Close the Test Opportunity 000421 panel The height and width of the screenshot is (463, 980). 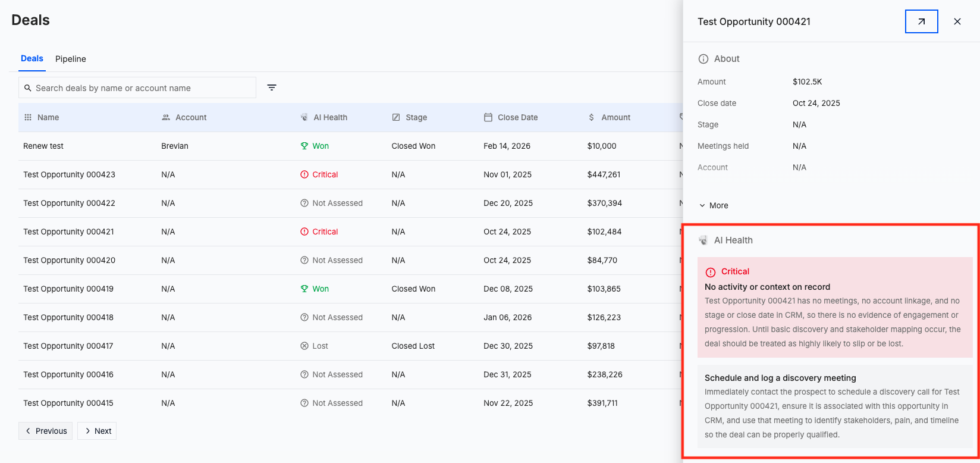point(957,21)
